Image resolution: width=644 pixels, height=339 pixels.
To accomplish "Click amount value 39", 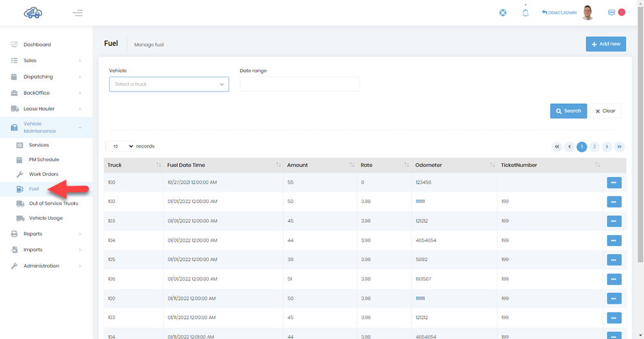I will pos(290,259).
